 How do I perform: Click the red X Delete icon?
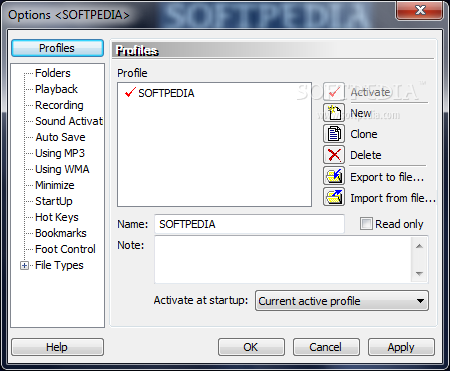click(334, 155)
